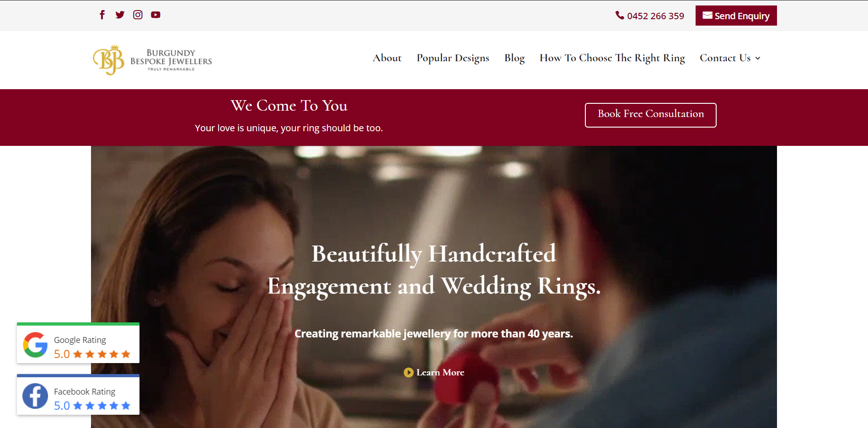Click the Google Rating five stars
Screen dimensions: 868x428
pos(102,354)
